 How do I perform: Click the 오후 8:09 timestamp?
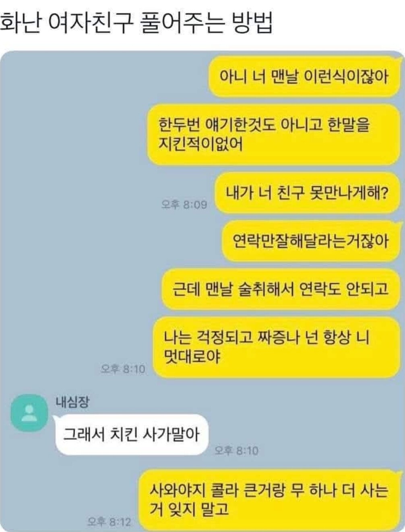(x=184, y=205)
